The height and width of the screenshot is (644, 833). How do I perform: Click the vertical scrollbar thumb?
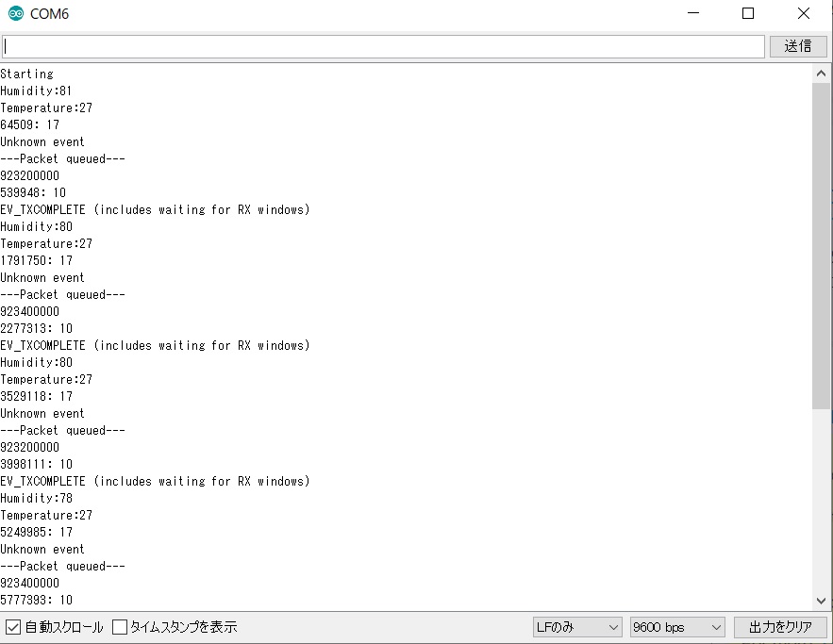coord(821,246)
